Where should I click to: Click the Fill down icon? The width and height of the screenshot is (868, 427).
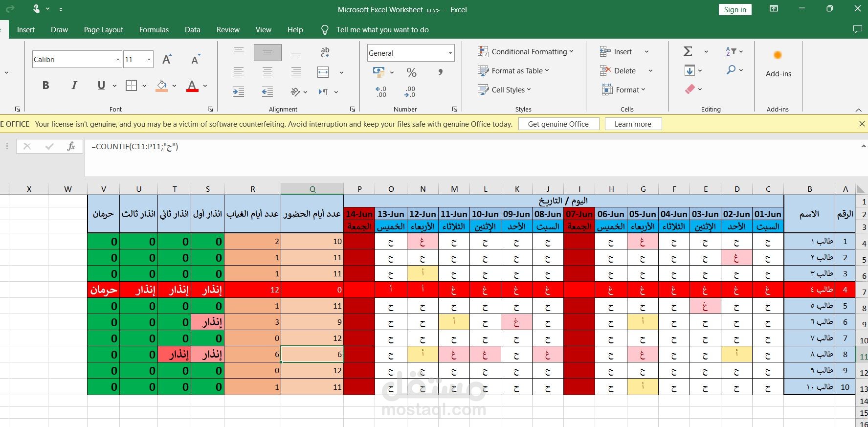(690, 70)
